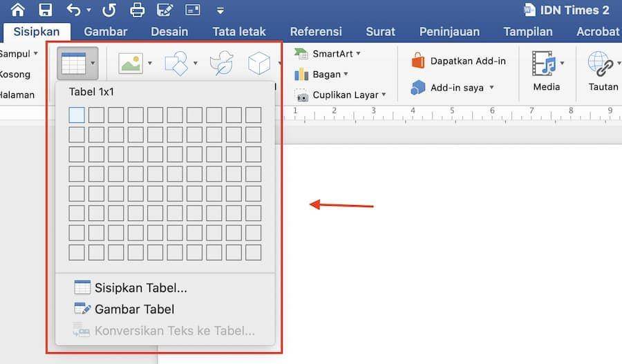The height and width of the screenshot is (364, 622).
Task: Choose Sisipkan Tabel... from the menu
Action: pos(131,287)
